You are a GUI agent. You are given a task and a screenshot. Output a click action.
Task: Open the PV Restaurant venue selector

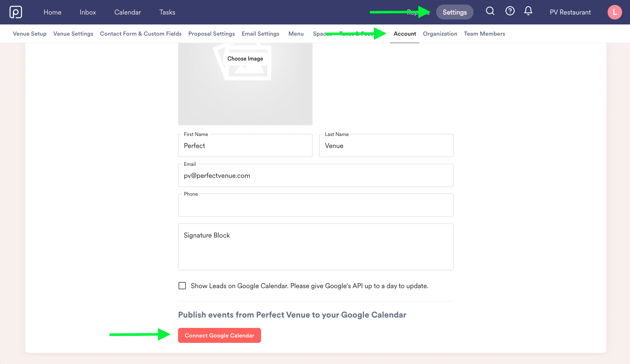coord(570,12)
